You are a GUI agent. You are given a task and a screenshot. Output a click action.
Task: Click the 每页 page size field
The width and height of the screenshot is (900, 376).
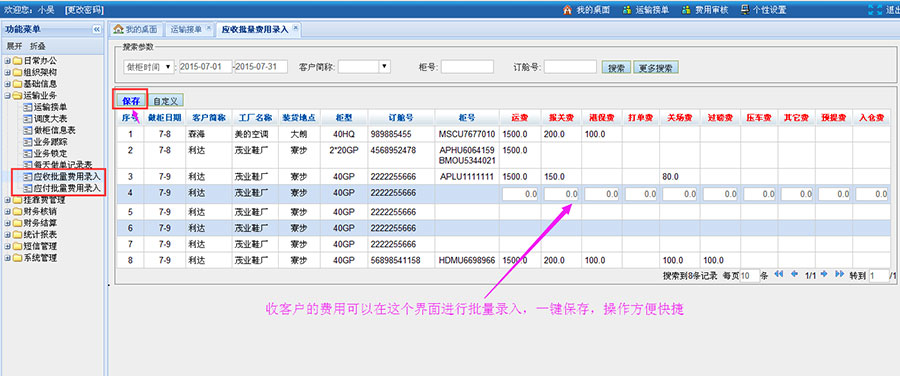[x=749, y=276]
